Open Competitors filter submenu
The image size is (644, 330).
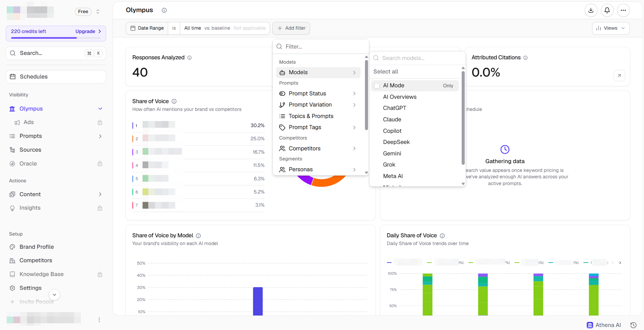(318, 148)
